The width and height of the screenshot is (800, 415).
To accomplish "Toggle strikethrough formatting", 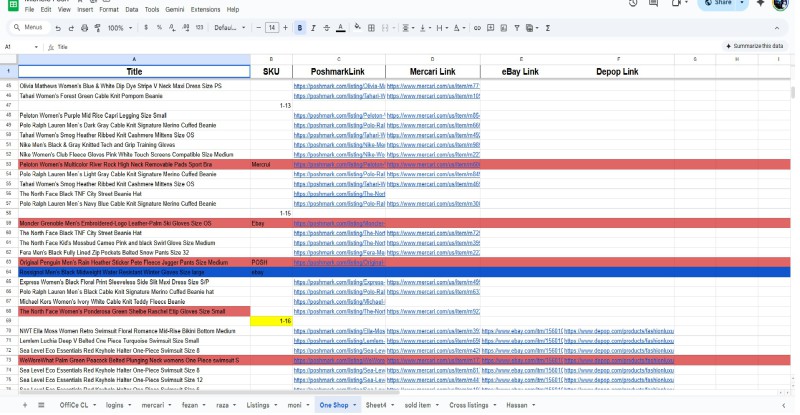I will coord(327,28).
